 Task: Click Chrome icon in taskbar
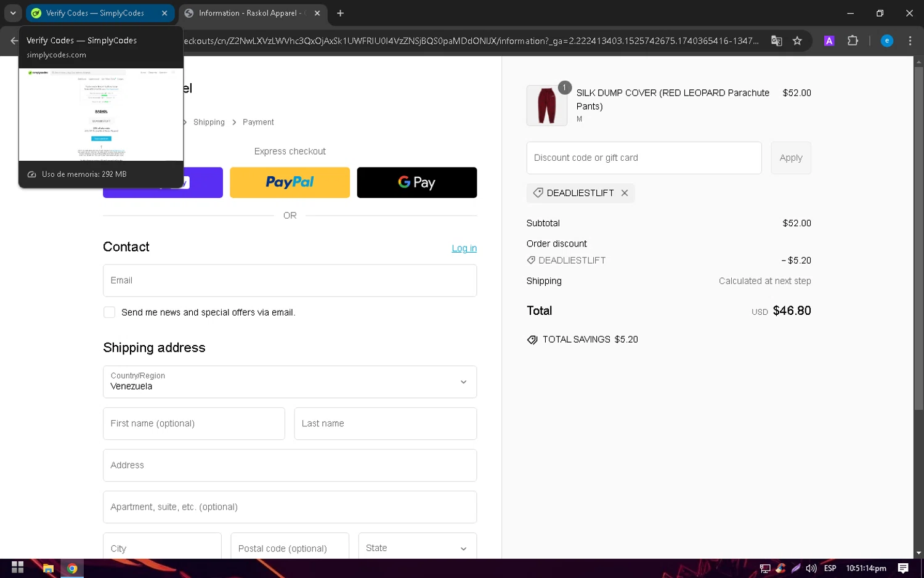pyautogui.click(x=72, y=568)
